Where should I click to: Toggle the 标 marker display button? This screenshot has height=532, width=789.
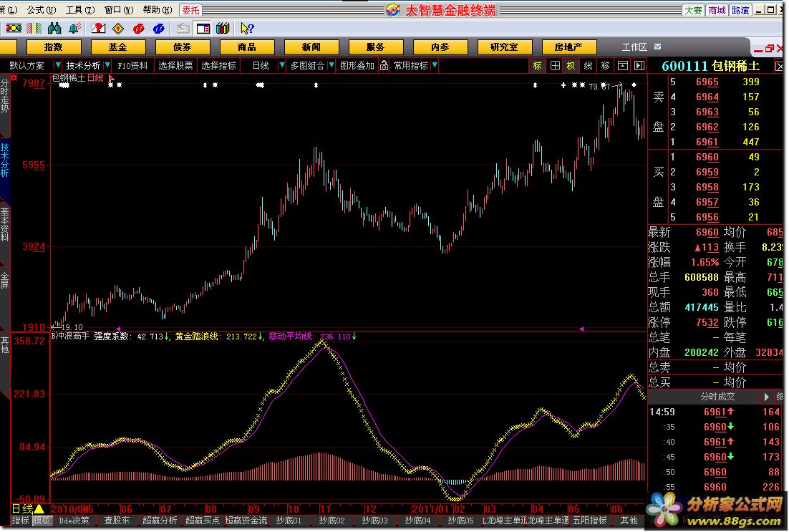coord(538,65)
